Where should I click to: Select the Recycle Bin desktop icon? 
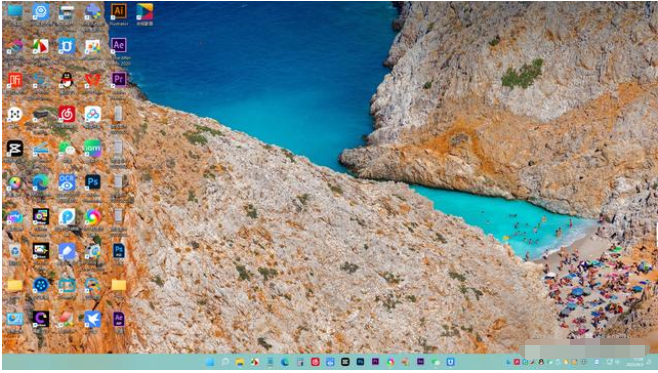pyautogui.click(x=15, y=251)
